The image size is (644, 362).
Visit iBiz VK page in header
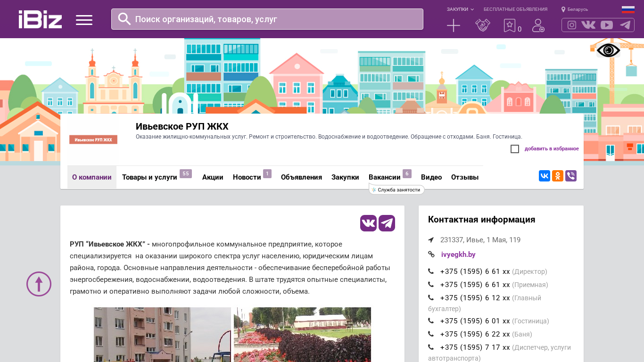click(588, 25)
